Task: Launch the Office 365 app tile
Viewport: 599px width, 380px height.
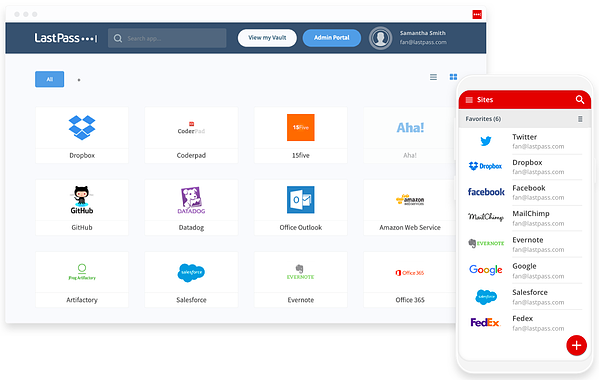Action: [410, 280]
